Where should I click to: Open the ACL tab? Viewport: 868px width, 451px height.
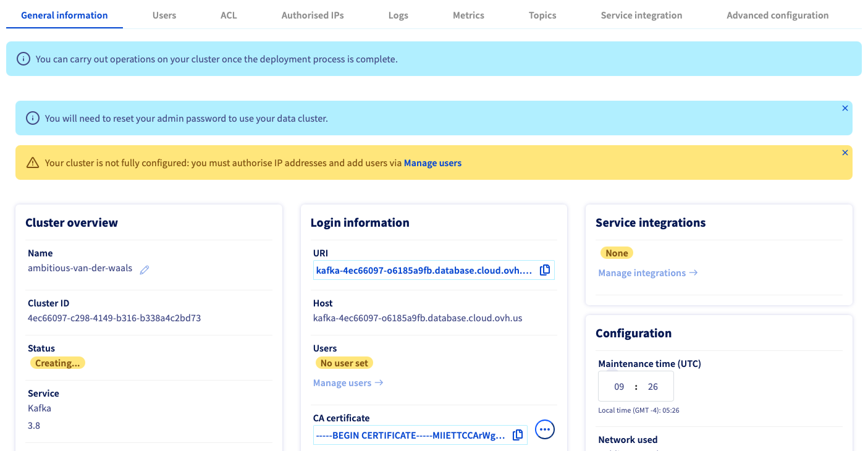[229, 15]
